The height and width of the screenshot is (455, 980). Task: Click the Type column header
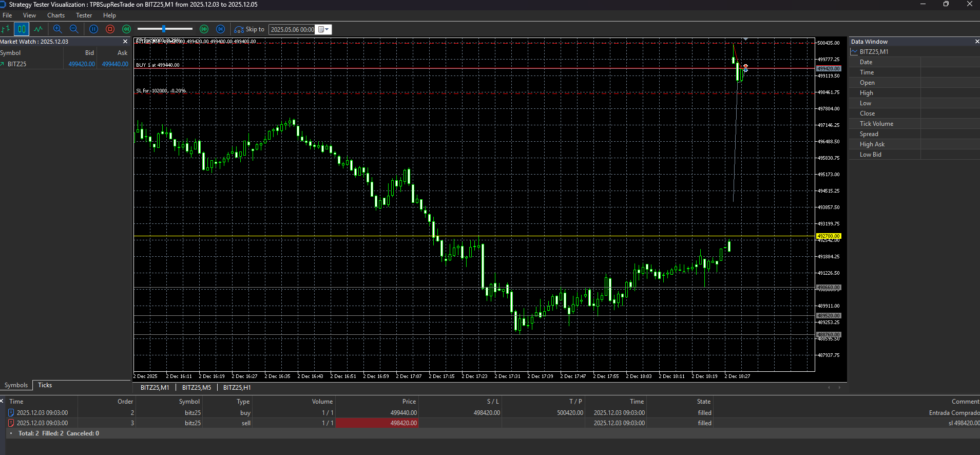click(243, 402)
